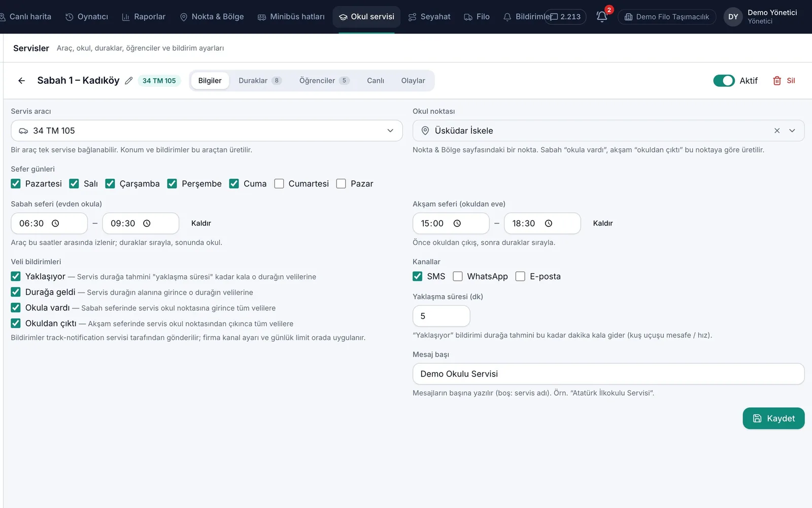Image resolution: width=812 pixels, height=508 pixels.
Task: Toggle the Aktif switch off
Action: coord(724,81)
